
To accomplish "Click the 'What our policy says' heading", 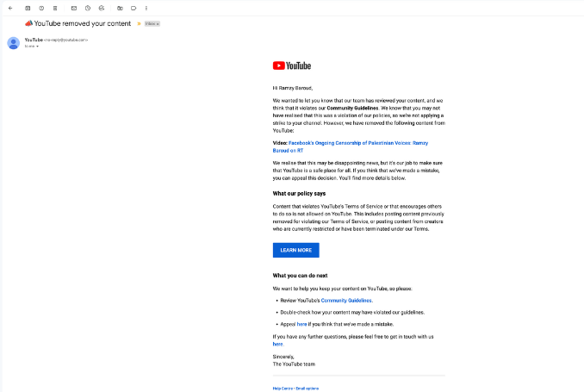I will pos(299,193).
